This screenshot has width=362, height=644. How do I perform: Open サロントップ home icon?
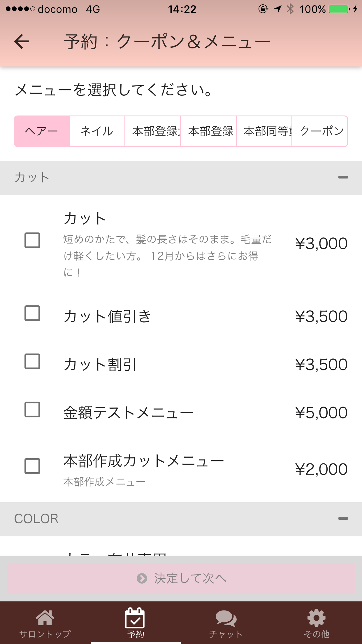[45, 618]
